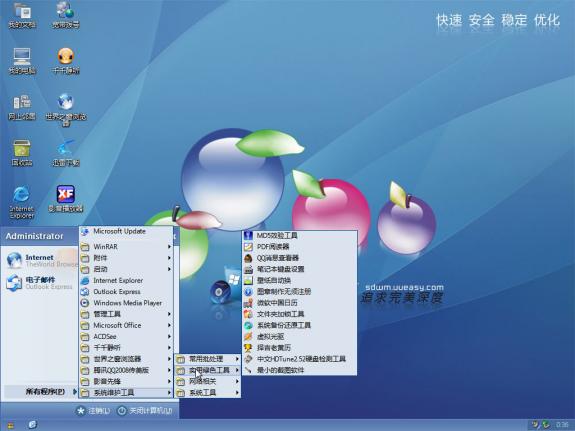Choose Outlook Express in the programs menu
The height and width of the screenshot is (431, 575).
coord(126,292)
